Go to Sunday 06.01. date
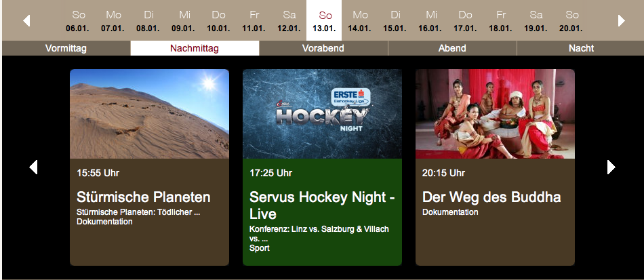 pyautogui.click(x=79, y=21)
